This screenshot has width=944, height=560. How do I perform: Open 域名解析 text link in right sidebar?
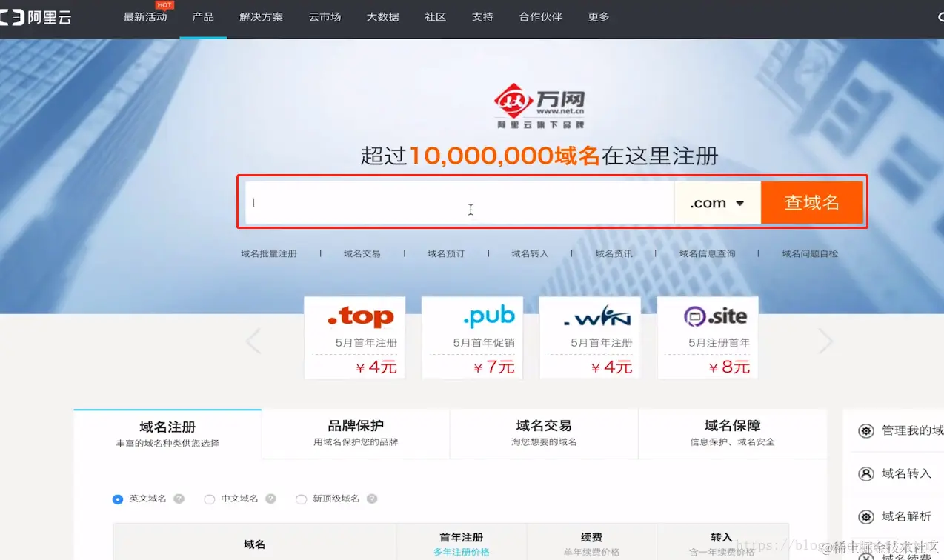pyautogui.click(x=906, y=516)
